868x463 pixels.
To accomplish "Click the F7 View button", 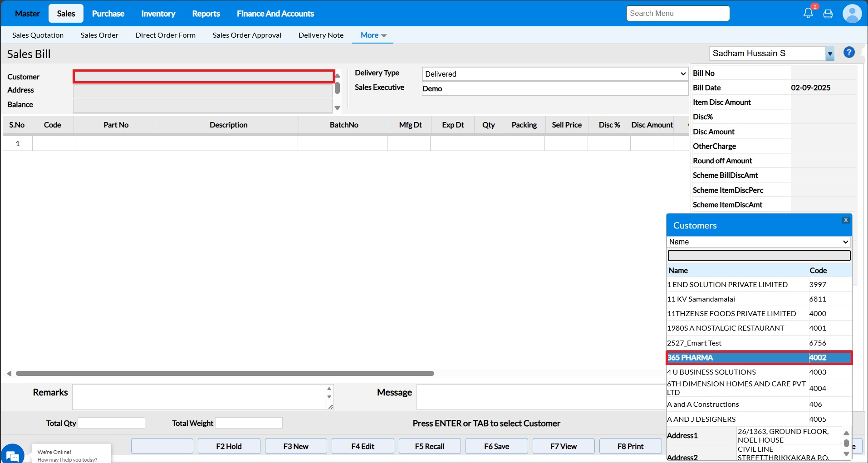I will tap(564, 446).
